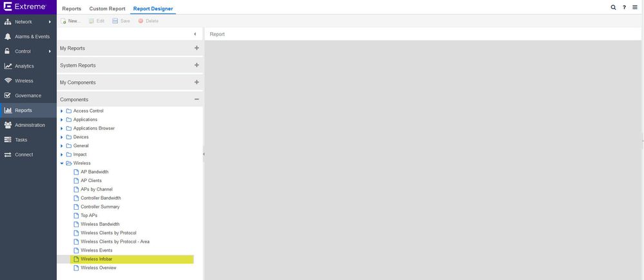Select the Top APs component
Image resolution: width=644 pixels, height=280 pixels.
click(89, 216)
